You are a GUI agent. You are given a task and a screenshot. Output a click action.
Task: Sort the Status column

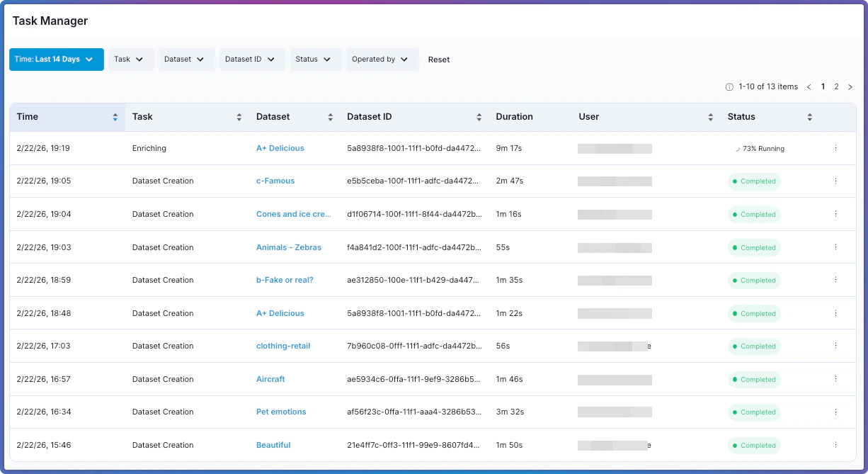tap(809, 116)
